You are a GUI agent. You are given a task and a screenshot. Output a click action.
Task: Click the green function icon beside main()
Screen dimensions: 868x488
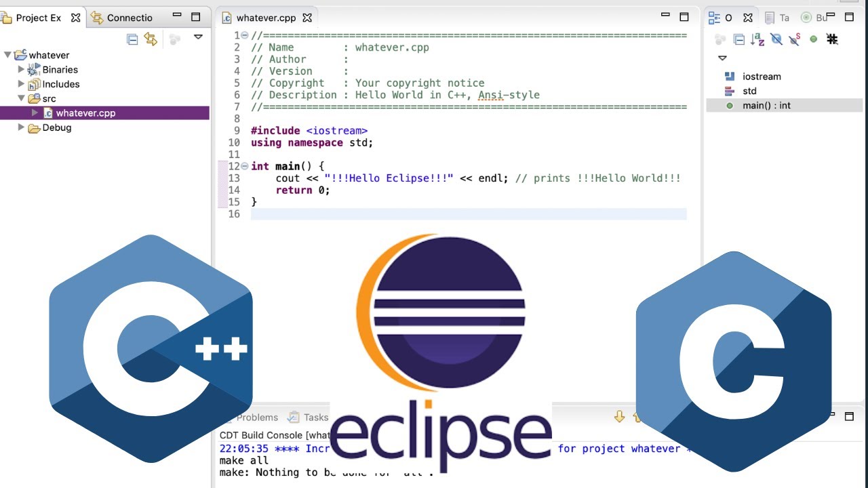[x=730, y=106]
